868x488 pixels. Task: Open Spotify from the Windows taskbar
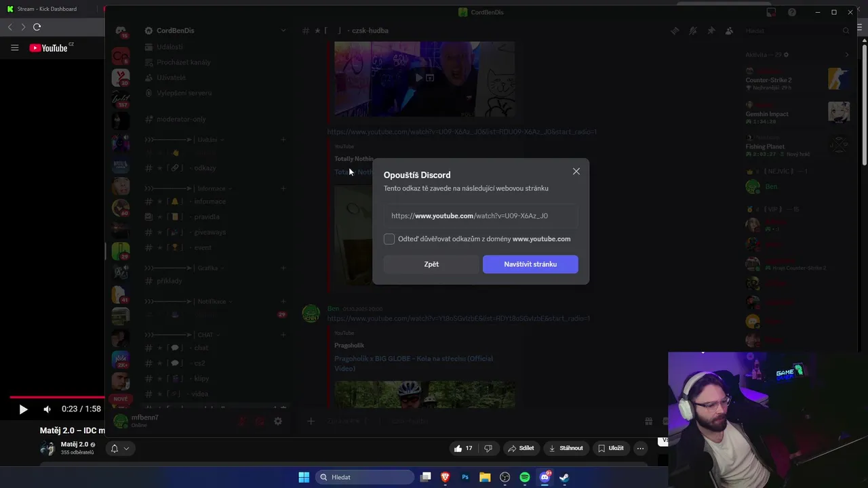[525, 477]
